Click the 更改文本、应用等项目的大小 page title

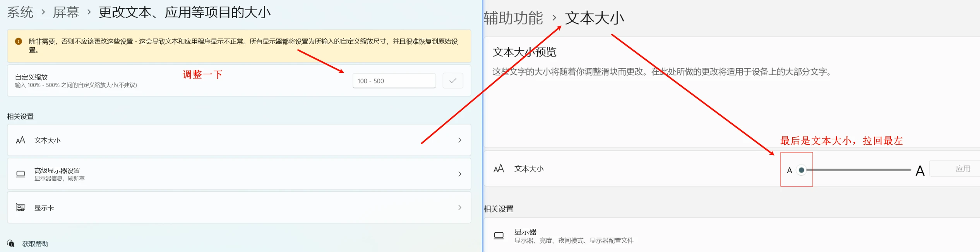185,12
